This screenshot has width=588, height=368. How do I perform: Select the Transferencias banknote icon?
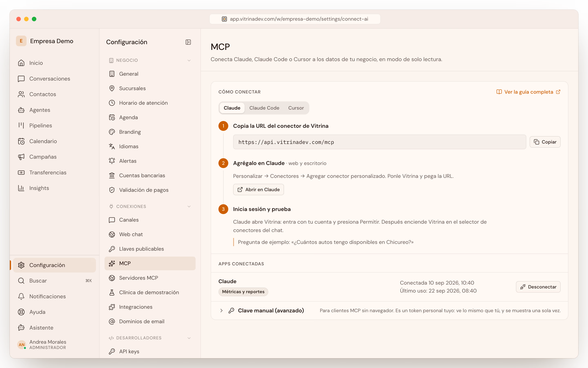click(21, 173)
